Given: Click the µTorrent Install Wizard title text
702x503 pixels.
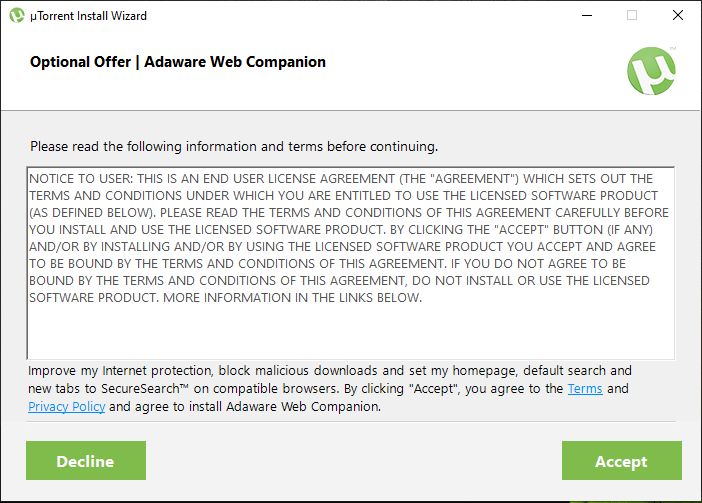Looking at the screenshot, I should click(88, 16).
